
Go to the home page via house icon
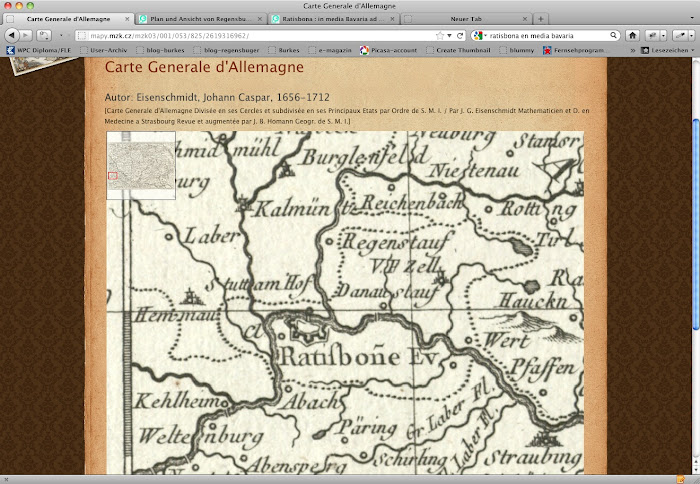[632, 35]
